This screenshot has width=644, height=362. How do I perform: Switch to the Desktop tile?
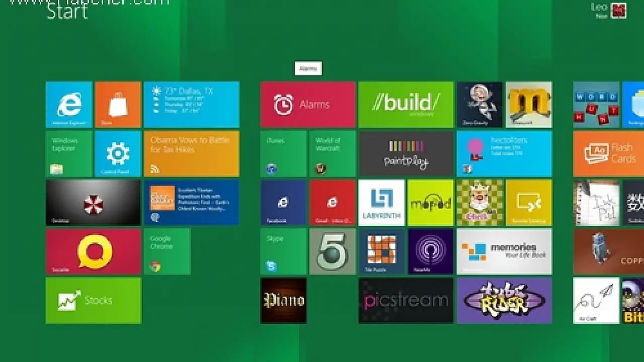pyautogui.click(x=94, y=203)
